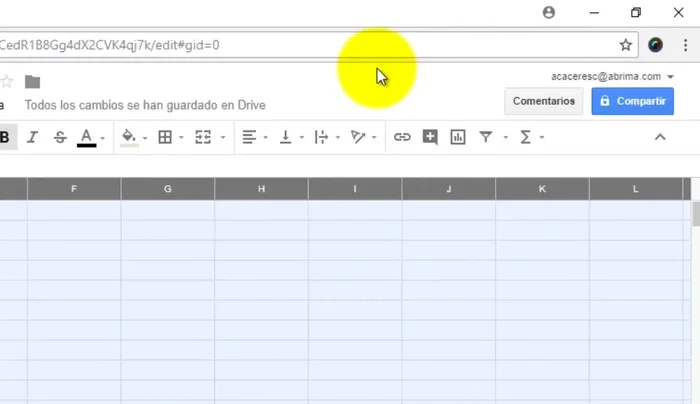Click the filter icon
This screenshot has height=404, width=700.
click(486, 137)
